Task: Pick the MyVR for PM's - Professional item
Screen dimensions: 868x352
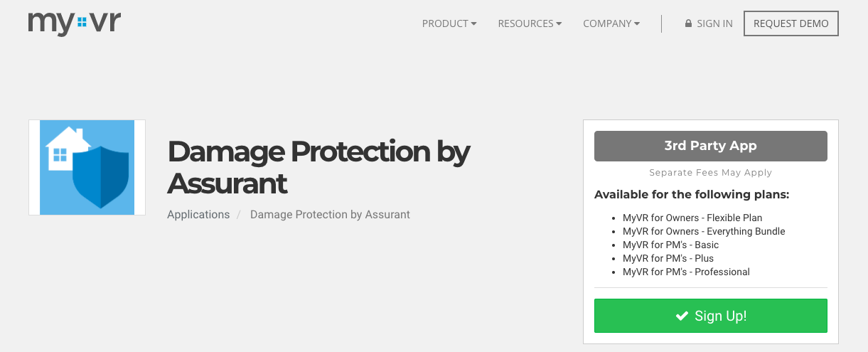Action: (x=686, y=272)
